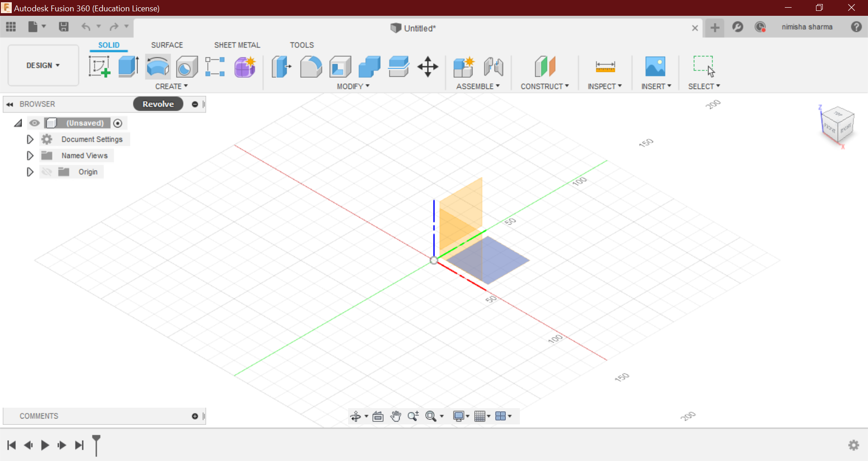The image size is (868, 461).
Task: Click the Save icon
Action: (64, 27)
